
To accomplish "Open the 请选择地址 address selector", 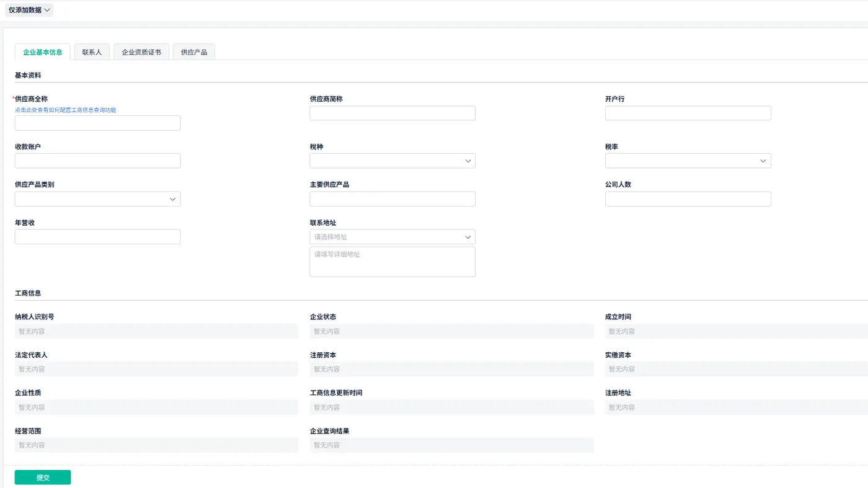I will pos(392,237).
